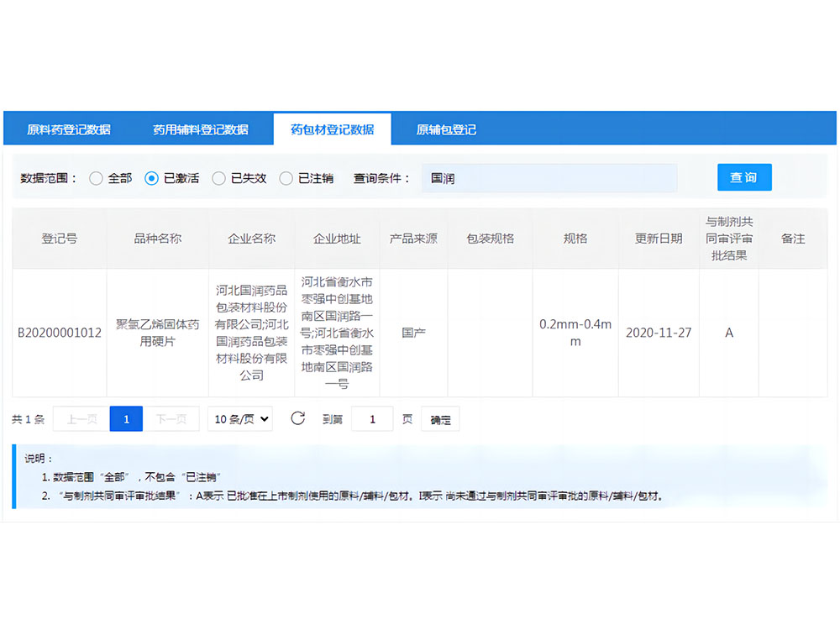Re-select the 已激活 radio option
The width and height of the screenshot is (840, 630).
(153, 178)
